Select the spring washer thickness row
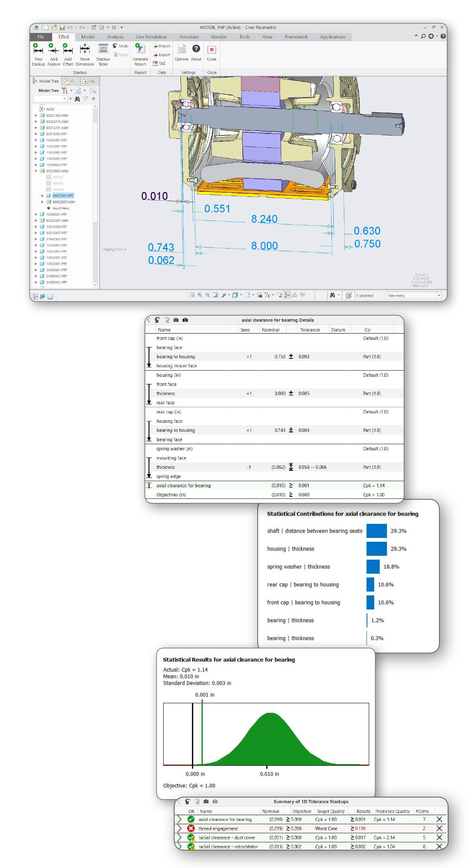The image size is (474, 868). tap(274, 467)
